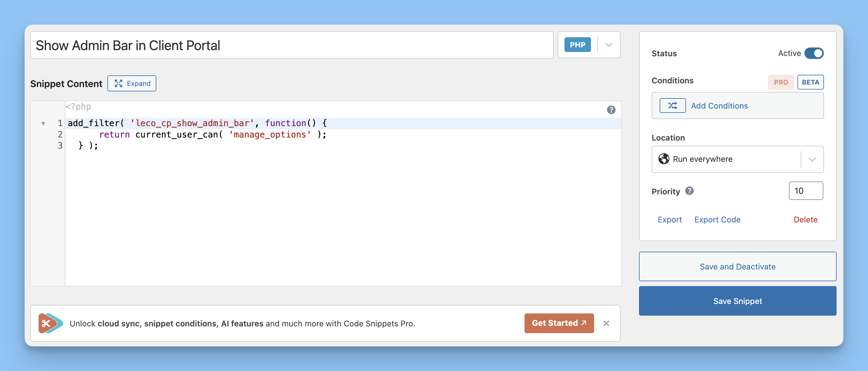The height and width of the screenshot is (371, 868).
Task: Dismiss the Code Snippets Pro banner
Action: coord(606,323)
